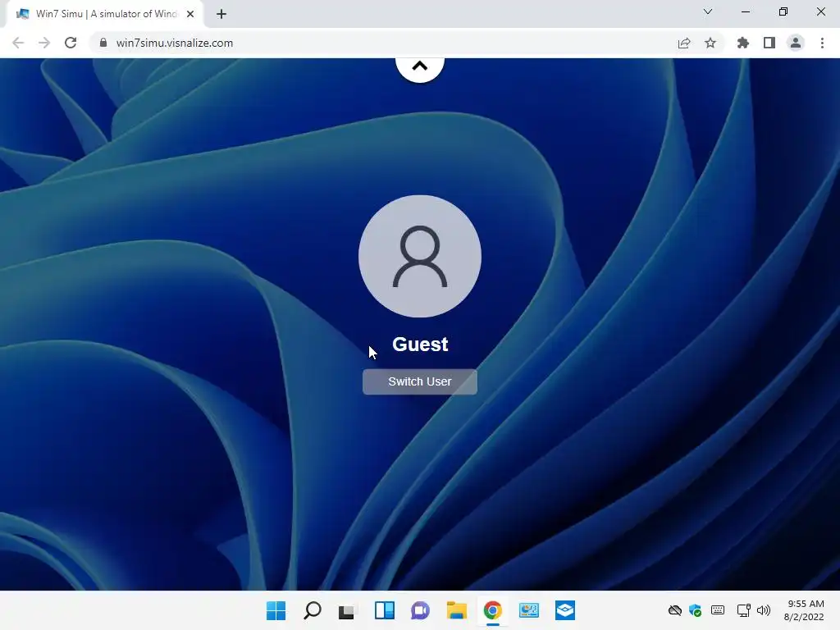Open the Chrome extensions puzzle icon

(743, 43)
